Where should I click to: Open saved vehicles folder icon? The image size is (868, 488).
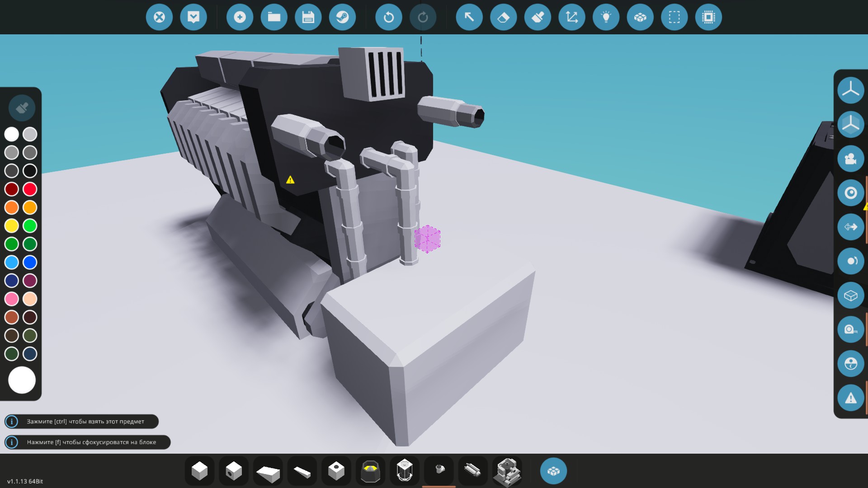pyautogui.click(x=274, y=17)
